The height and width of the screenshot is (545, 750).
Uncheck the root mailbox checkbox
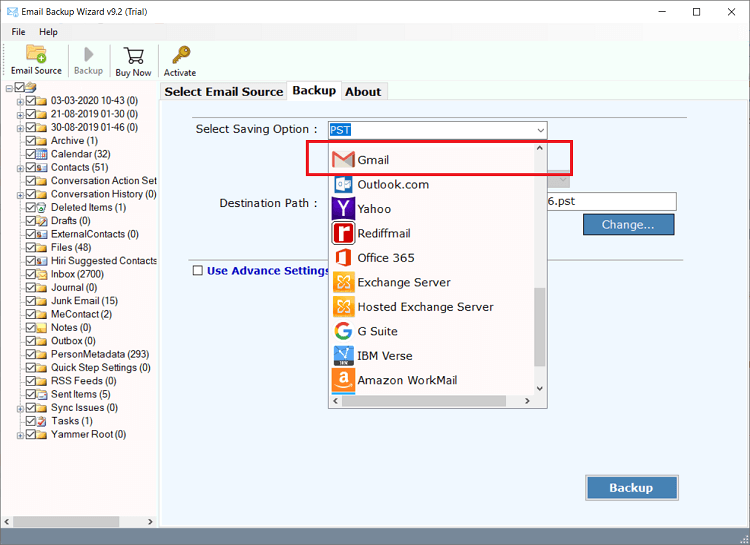click(20, 87)
